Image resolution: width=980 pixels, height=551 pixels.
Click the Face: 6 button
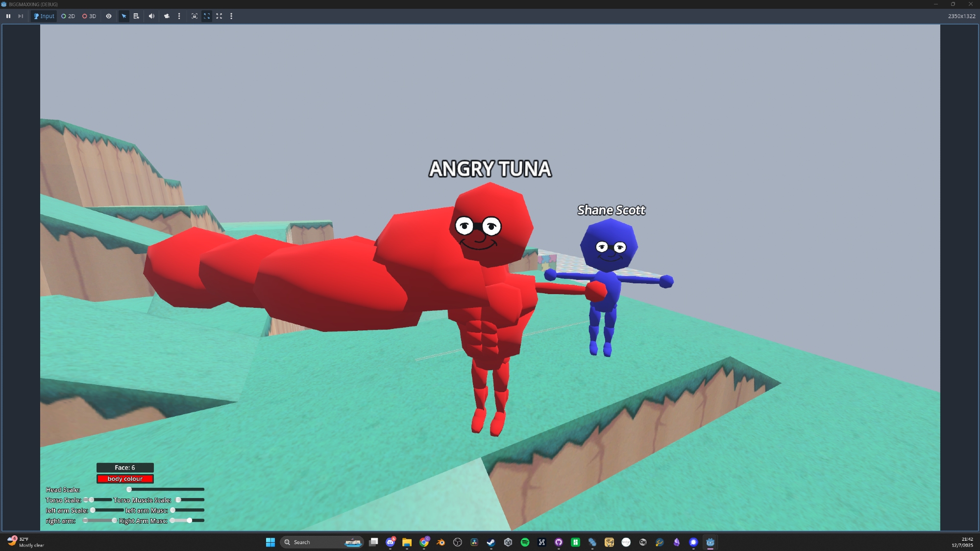[x=125, y=468]
